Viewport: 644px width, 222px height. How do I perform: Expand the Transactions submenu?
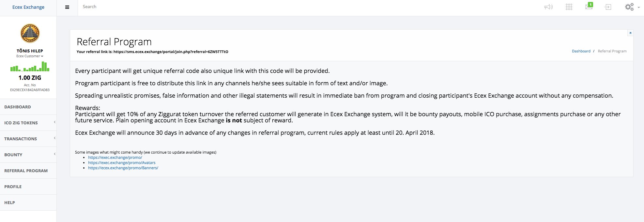point(28,139)
